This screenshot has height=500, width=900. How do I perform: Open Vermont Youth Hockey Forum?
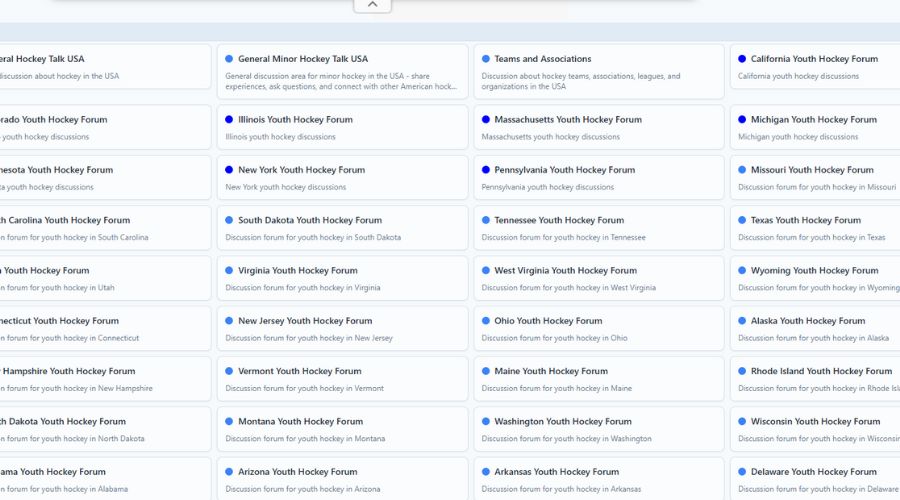(x=300, y=371)
